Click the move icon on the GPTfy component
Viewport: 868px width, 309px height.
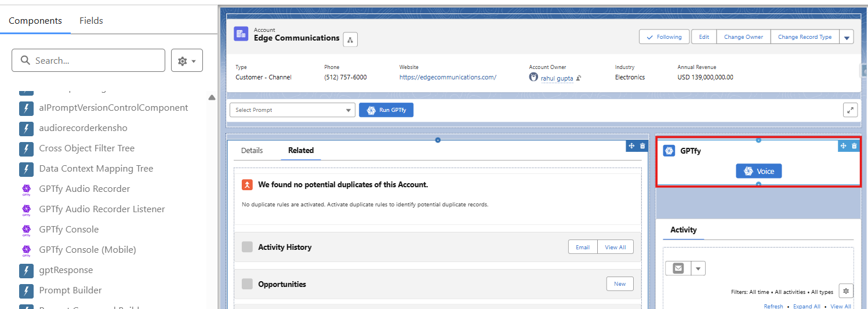coord(843,146)
